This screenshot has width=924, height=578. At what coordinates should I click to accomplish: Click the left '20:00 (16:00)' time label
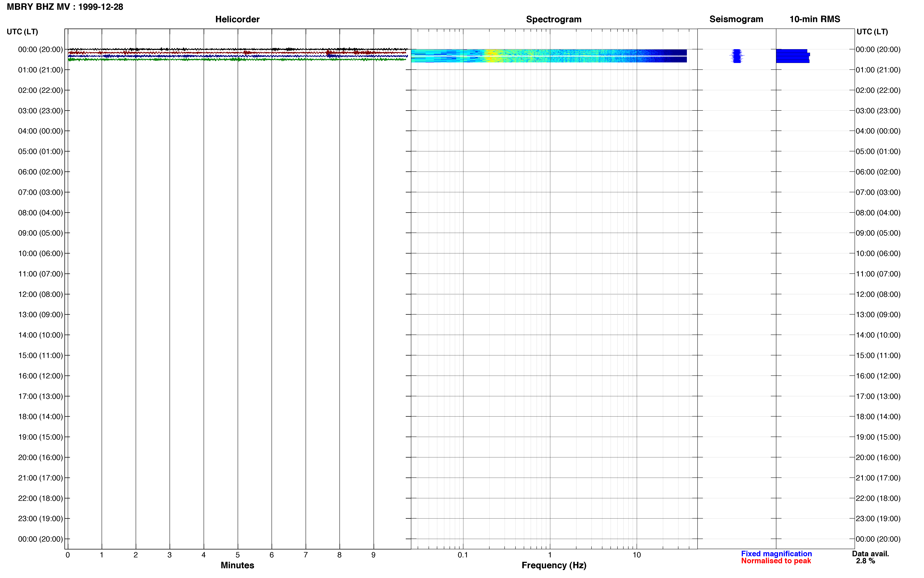(x=41, y=458)
